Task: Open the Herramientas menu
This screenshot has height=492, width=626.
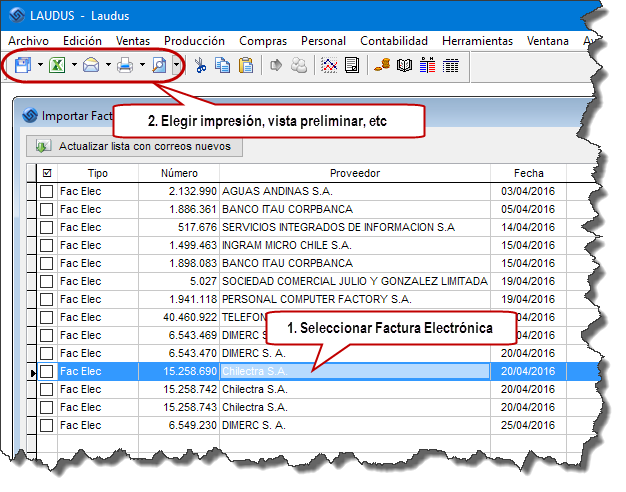Action: tap(477, 41)
